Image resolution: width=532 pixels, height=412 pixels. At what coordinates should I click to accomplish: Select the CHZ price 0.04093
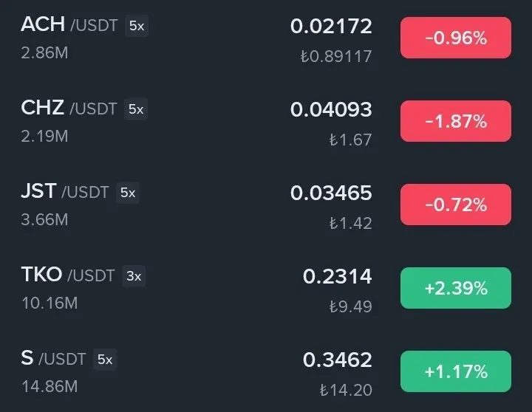pyautogui.click(x=331, y=110)
